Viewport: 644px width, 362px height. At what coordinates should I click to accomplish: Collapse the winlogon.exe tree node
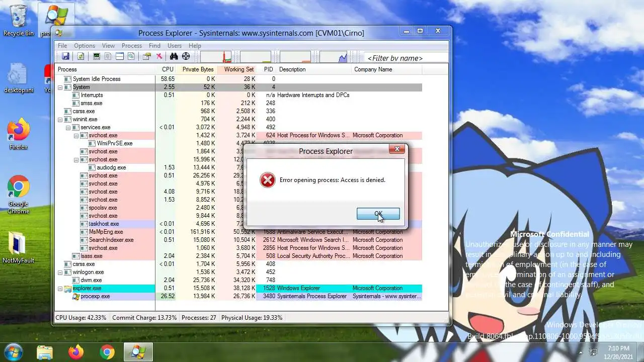pos(60,272)
